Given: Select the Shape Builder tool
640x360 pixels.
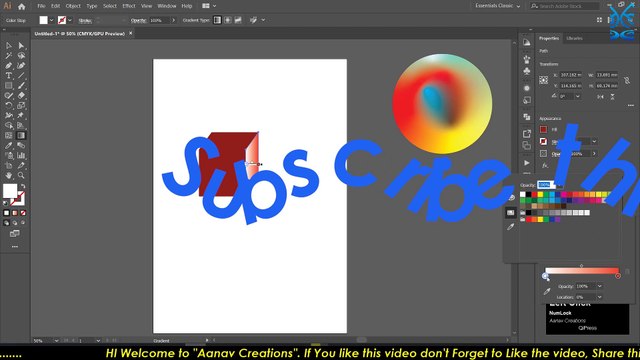Looking at the screenshot, I should 9,125.
